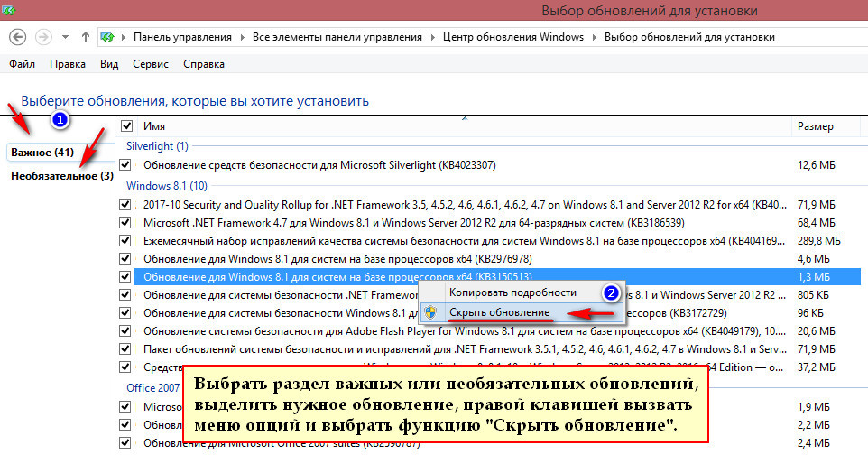Click the Back navigation arrow
Screen dimensions: 868x455
pos(18,37)
